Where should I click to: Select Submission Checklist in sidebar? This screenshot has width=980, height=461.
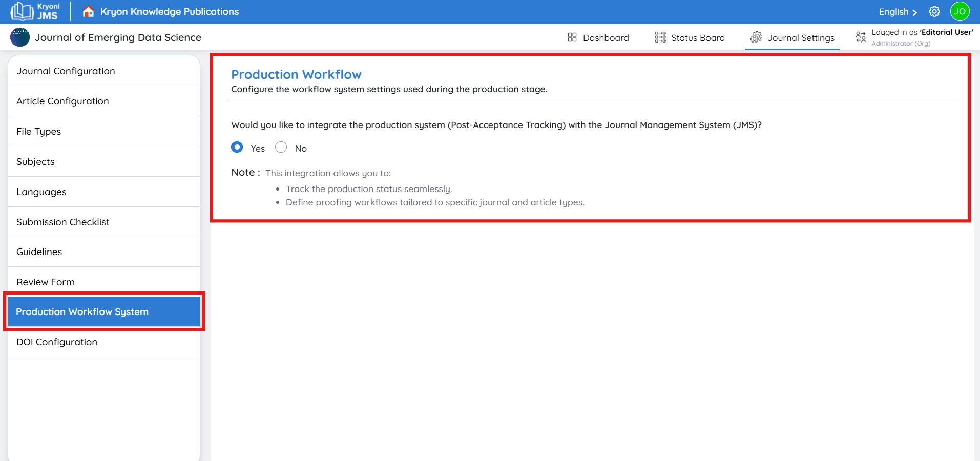(x=63, y=222)
